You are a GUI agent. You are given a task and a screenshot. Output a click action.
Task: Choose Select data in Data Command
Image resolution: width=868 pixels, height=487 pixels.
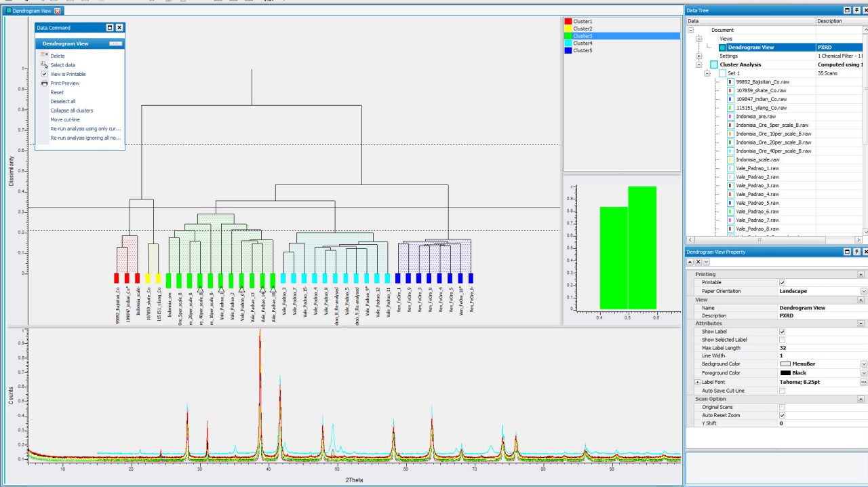point(62,65)
